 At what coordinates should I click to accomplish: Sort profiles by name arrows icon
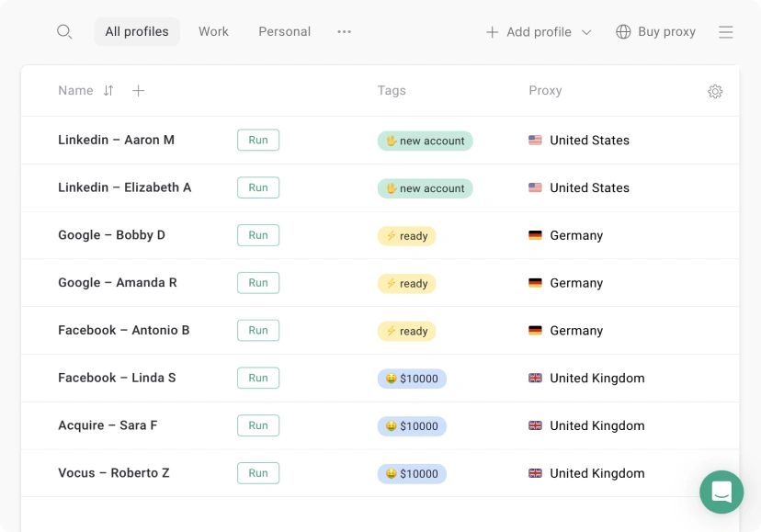click(x=108, y=91)
